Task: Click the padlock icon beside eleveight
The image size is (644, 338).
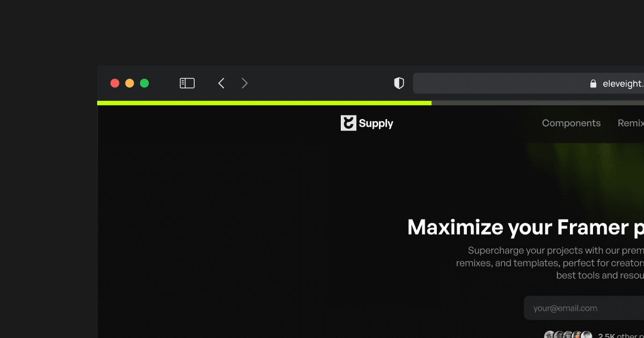Action: (593, 84)
